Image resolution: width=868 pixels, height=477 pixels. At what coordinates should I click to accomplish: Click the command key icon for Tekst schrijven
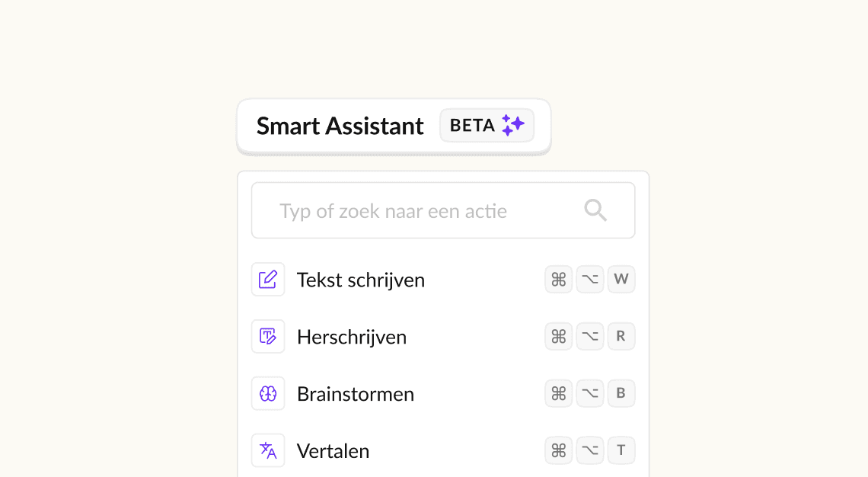(559, 279)
